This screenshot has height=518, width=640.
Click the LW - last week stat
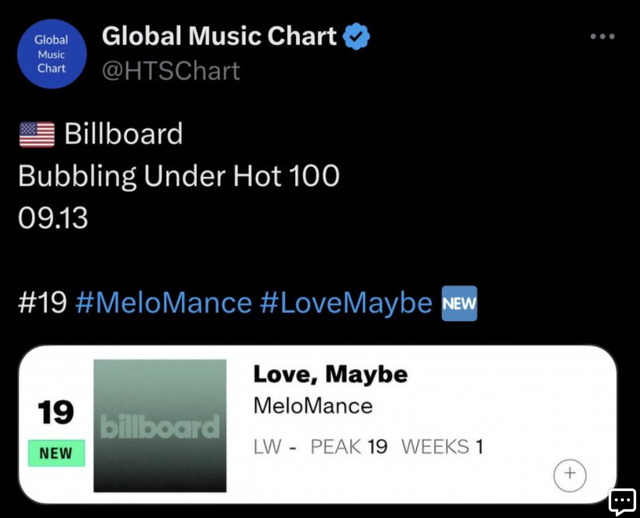click(275, 446)
